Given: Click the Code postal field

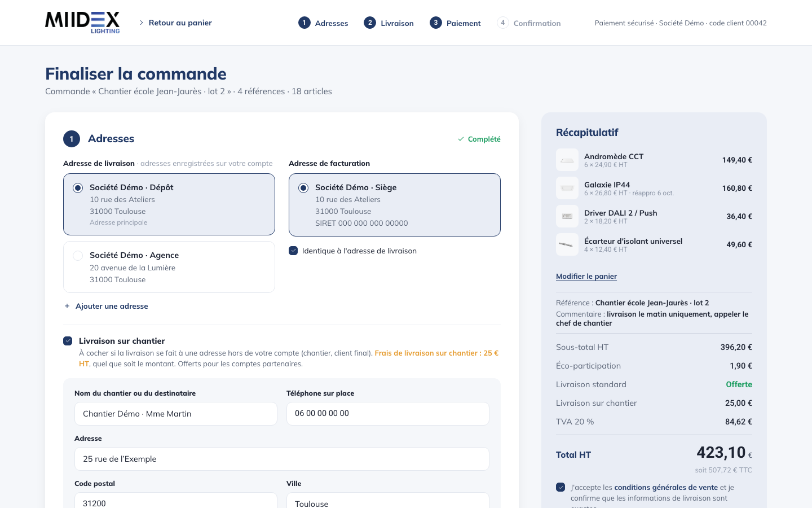Looking at the screenshot, I should click(176, 501).
